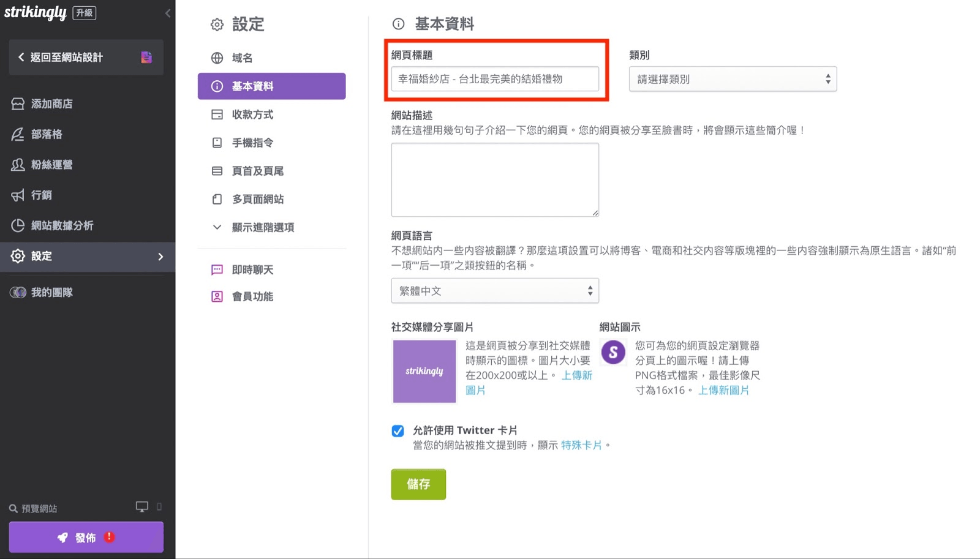The height and width of the screenshot is (559, 980).
Task: Click the mobile preview icon
Action: [159, 507]
